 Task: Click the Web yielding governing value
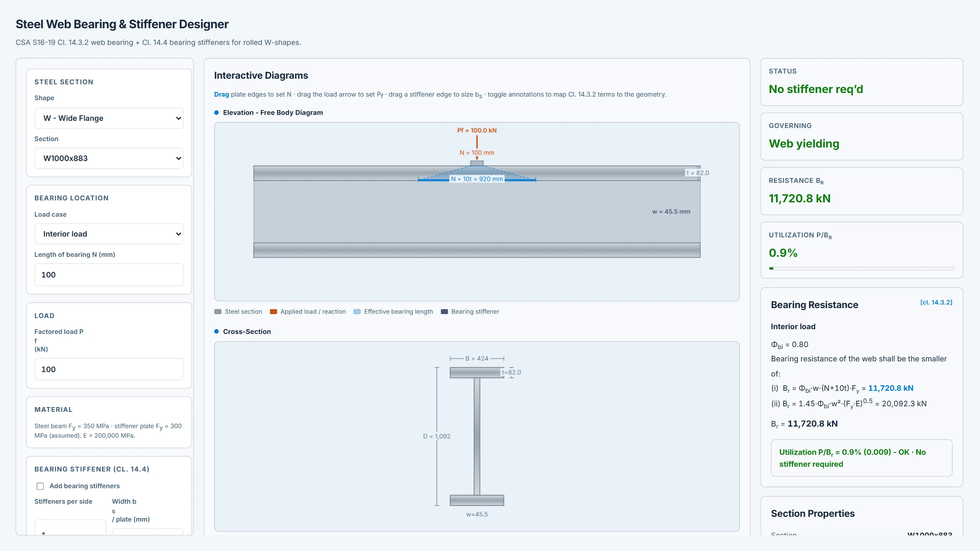click(x=804, y=144)
